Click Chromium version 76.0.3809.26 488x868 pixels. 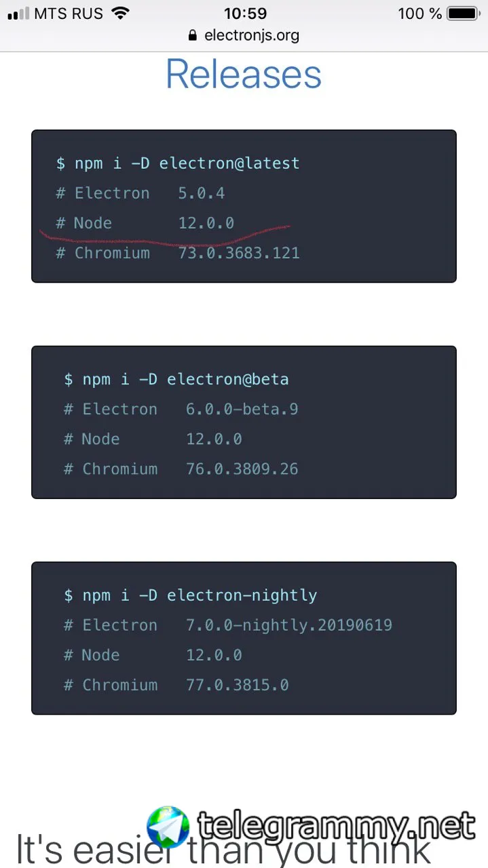pos(242,469)
